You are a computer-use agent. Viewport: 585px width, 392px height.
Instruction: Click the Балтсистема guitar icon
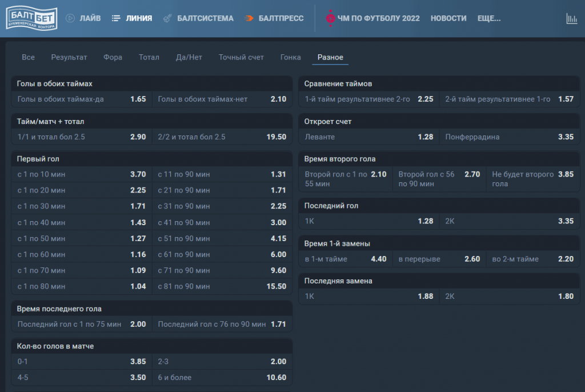click(167, 18)
